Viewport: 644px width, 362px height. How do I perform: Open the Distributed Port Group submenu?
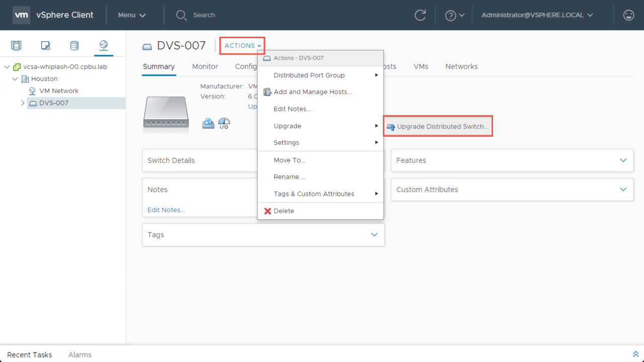[x=320, y=75]
